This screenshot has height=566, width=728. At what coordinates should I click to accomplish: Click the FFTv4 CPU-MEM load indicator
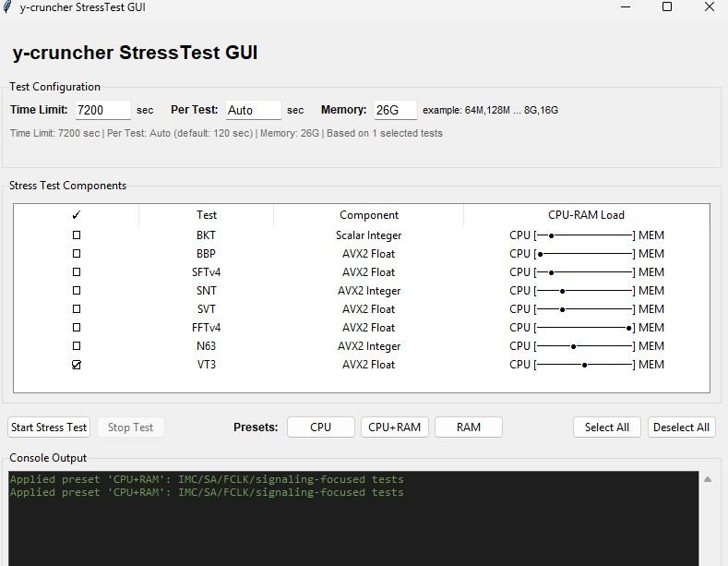click(x=587, y=328)
